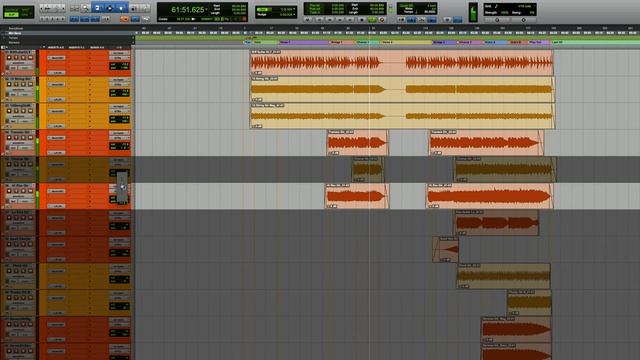This screenshot has width=640, height=360.
Task: Toggle the Wait for Note button
Action: tap(402, 20)
